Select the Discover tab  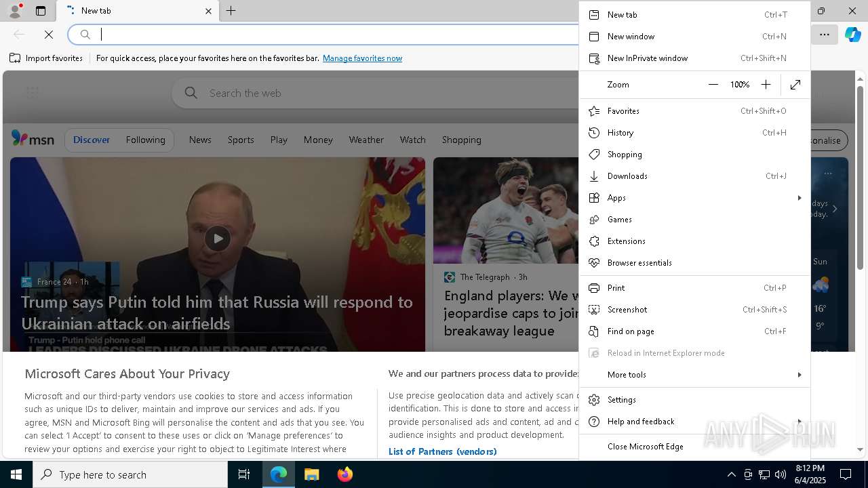coord(92,140)
